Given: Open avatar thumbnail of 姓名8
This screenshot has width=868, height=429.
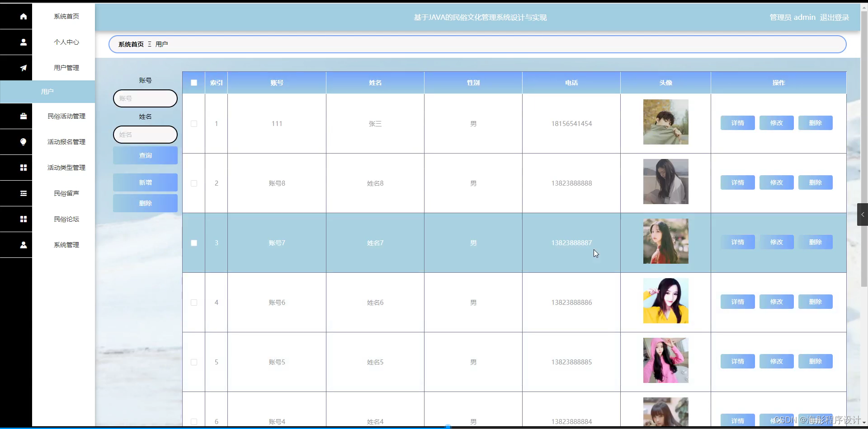Looking at the screenshot, I should tap(665, 182).
